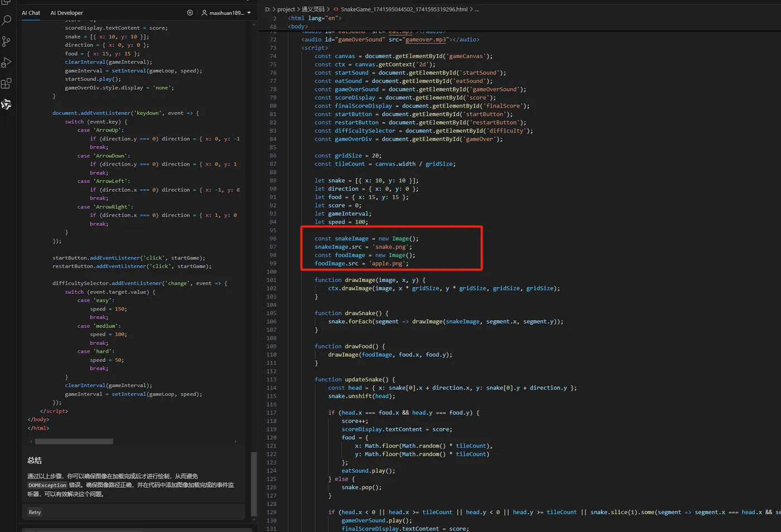The image size is (781, 532).
Task: Click the closing </html> tag in the chat code
Action: point(38,428)
